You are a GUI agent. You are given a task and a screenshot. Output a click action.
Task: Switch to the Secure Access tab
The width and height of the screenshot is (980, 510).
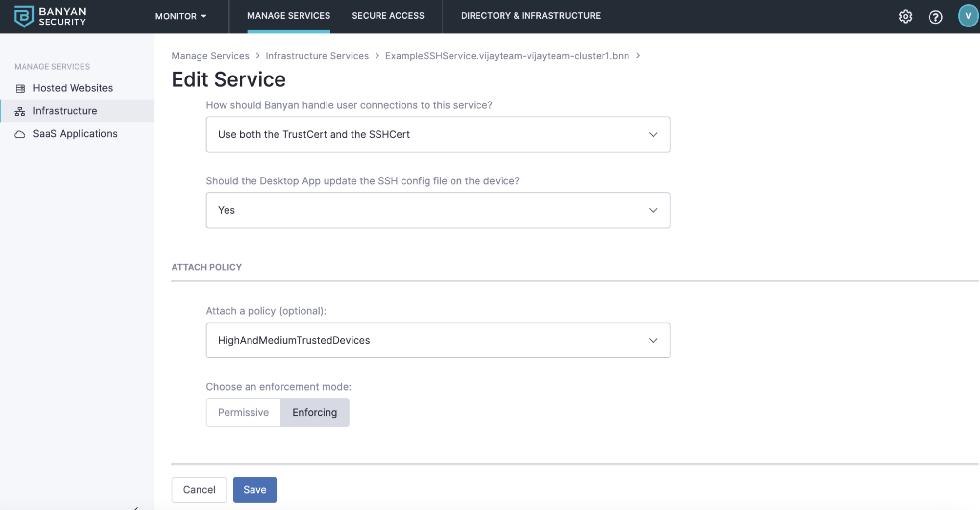[x=388, y=16]
